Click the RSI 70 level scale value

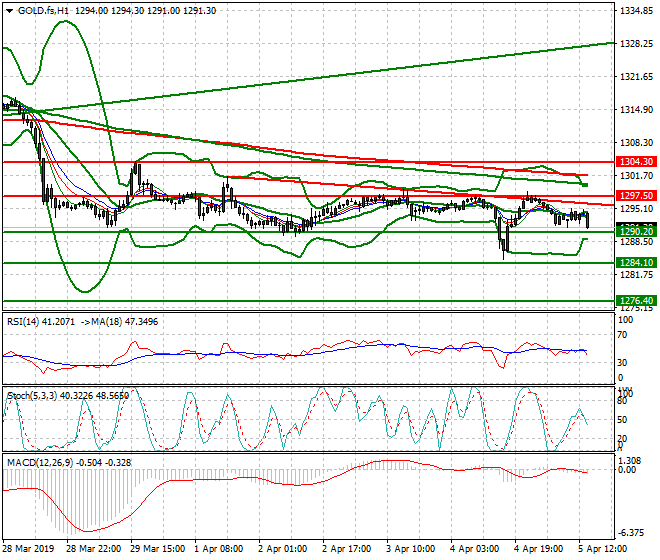(623, 335)
